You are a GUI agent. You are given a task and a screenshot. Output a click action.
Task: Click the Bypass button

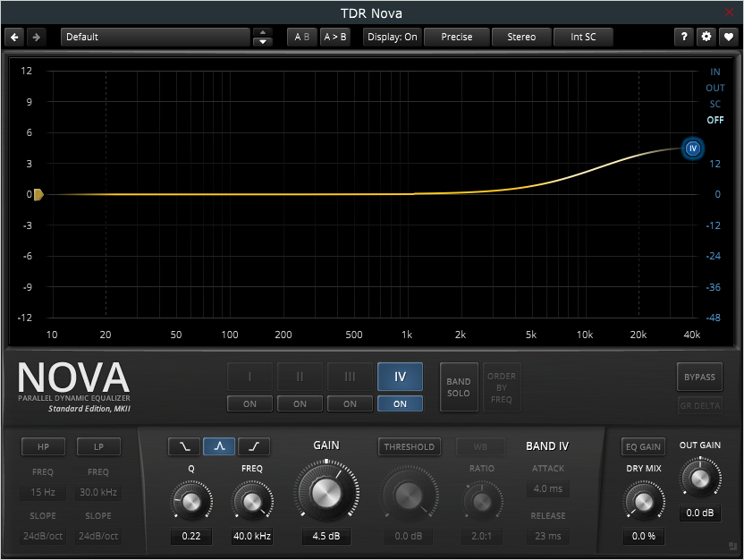(x=699, y=377)
